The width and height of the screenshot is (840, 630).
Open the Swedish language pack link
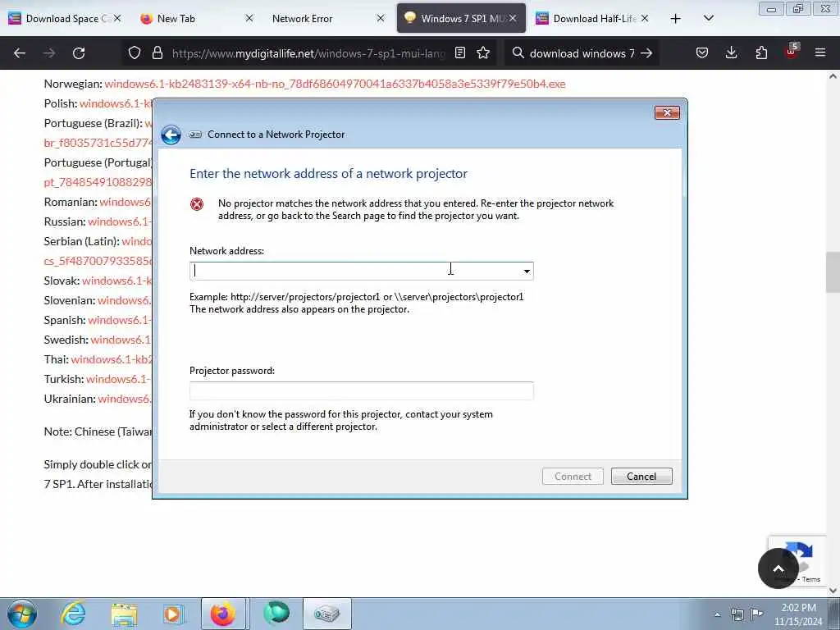[x=121, y=340]
